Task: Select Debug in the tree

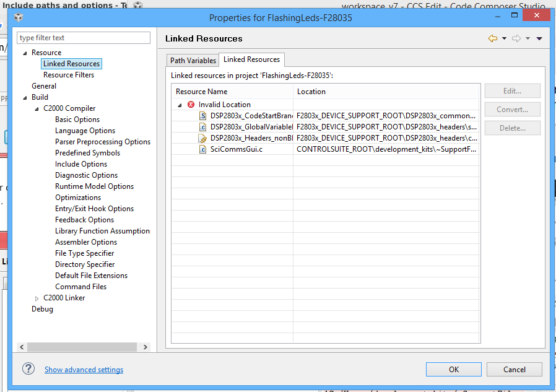Action: point(42,309)
